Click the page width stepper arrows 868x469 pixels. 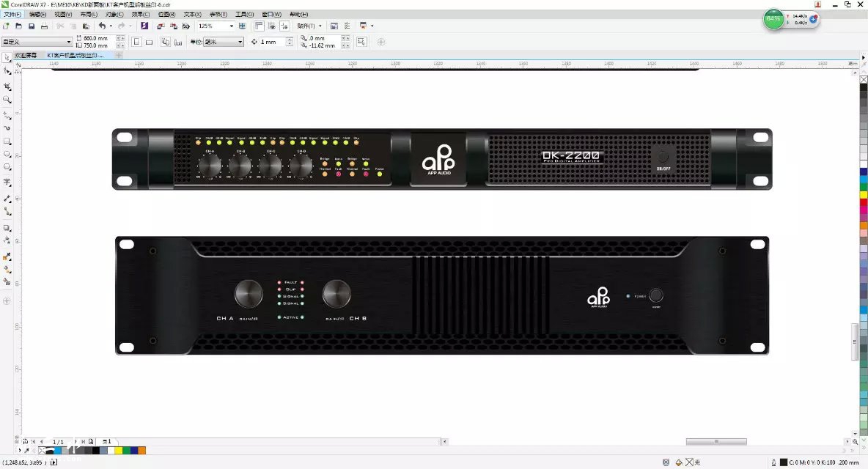[121, 39]
